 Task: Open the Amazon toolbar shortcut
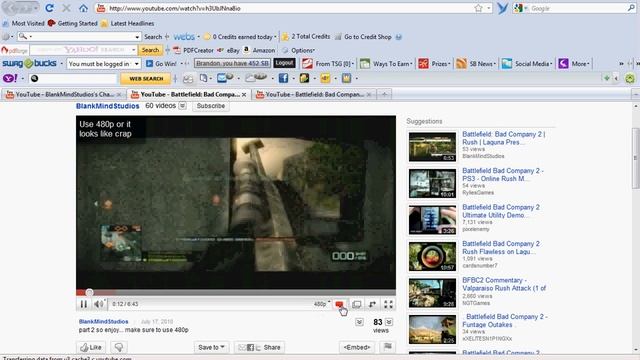(x=259, y=50)
